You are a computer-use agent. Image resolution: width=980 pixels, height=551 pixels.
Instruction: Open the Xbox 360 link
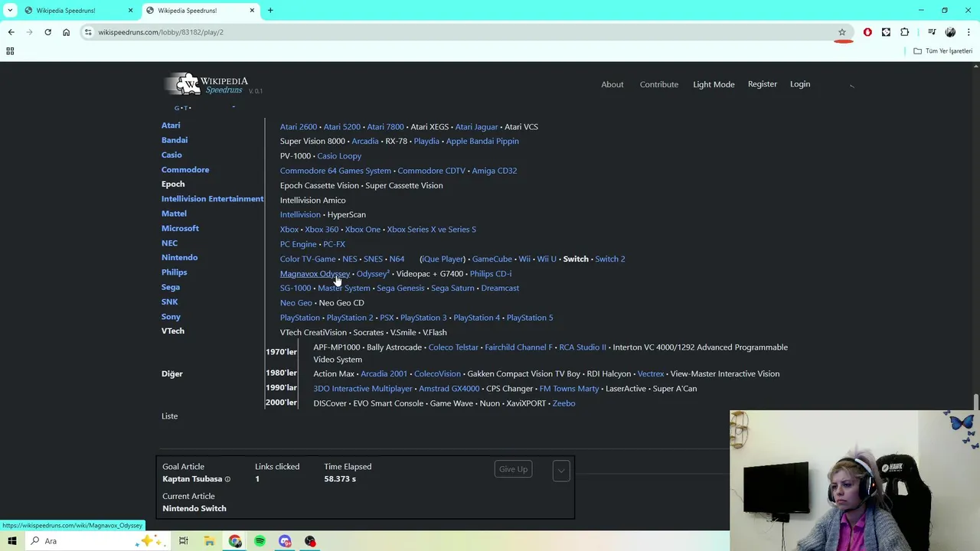tap(322, 229)
